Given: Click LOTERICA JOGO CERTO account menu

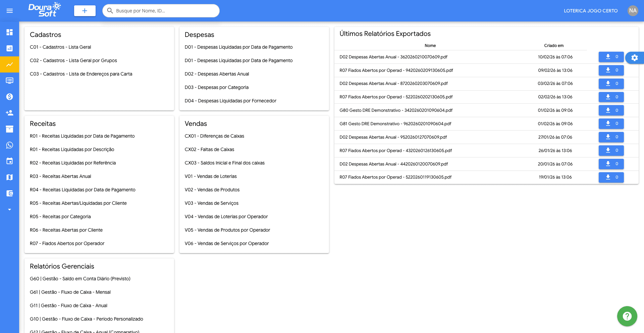Looking at the screenshot, I should click(x=591, y=10).
